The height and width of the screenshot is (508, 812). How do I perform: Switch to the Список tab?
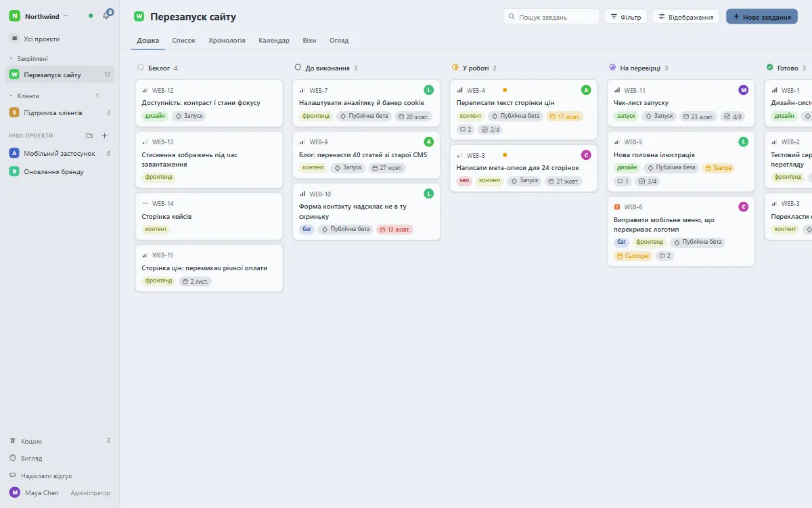(184, 41)
